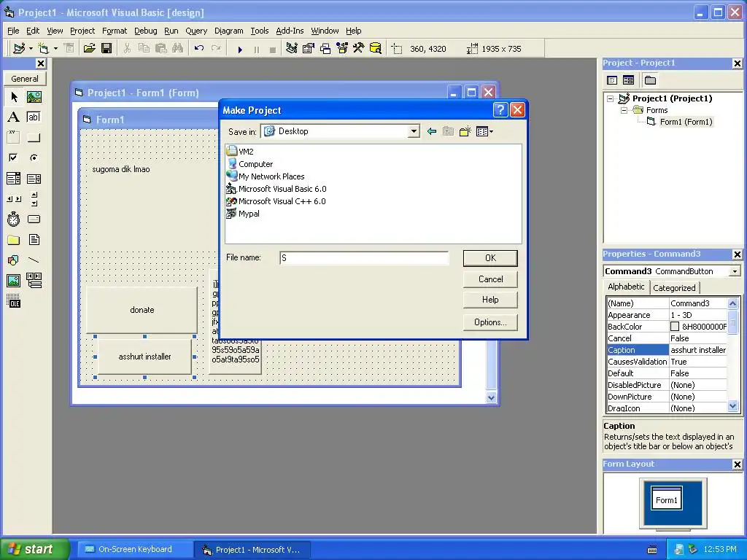The height and width of the screenshot is (560, 747).
Task: Click the Start button on taskbar
Action: [x=35, y=550]
